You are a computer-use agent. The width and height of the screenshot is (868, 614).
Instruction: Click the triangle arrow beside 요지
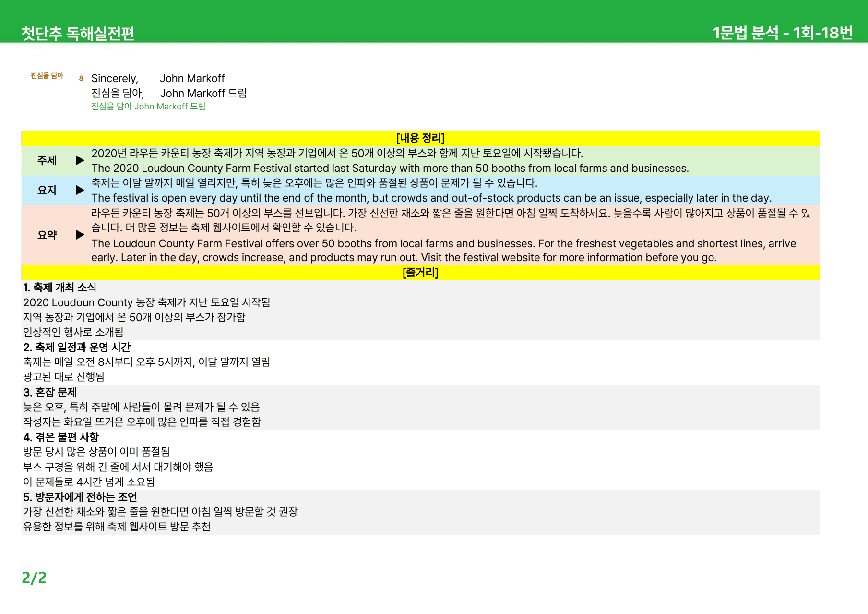tap(80, 190)
